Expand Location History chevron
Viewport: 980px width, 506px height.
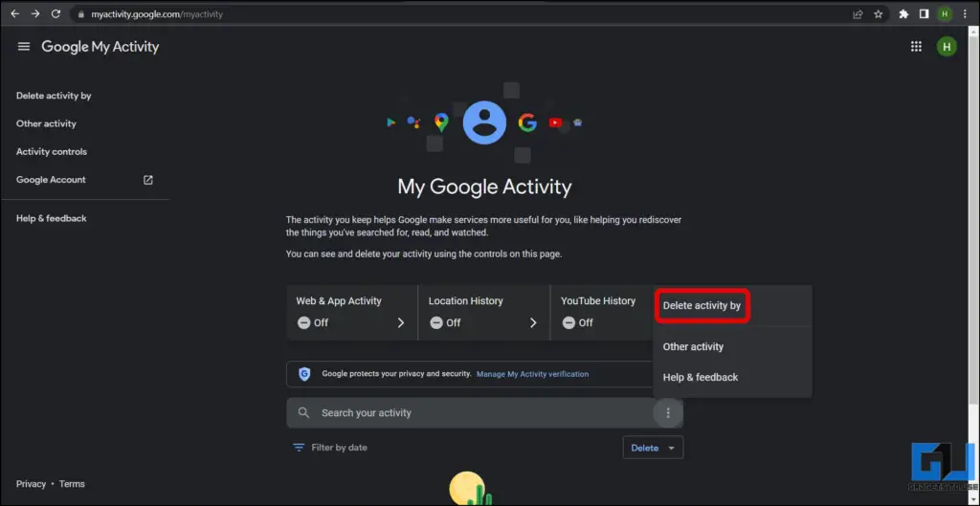[x=533, y=323]
